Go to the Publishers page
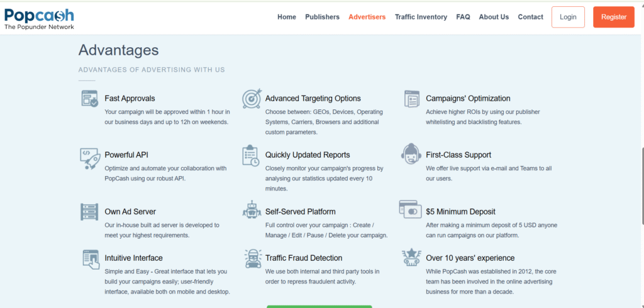This screenshot has width=644, height=308. click(322, 17)
